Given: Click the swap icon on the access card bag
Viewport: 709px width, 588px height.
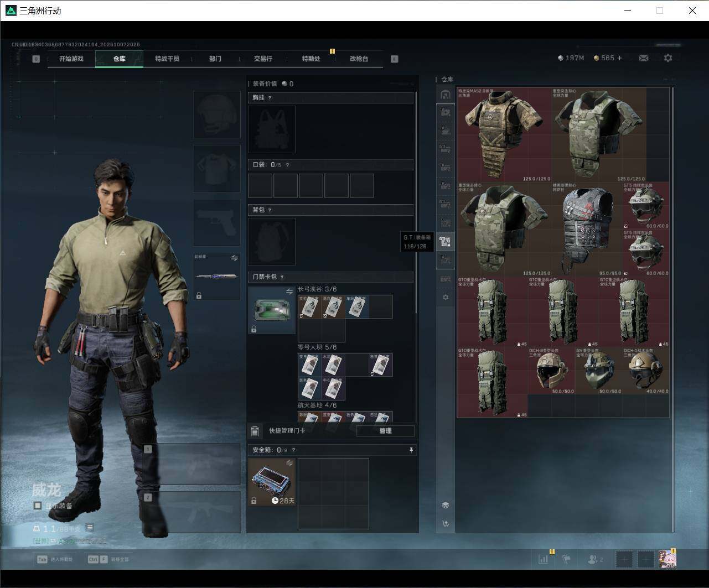Looking at the screenshot, I should click(x=289, y=292).
